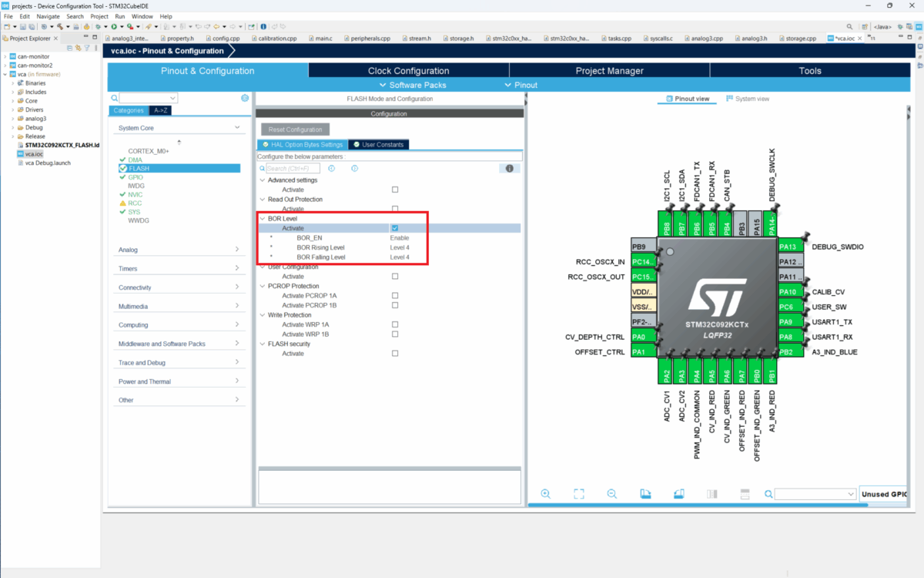Rotate the chip counter-clockwise
Screen dimensions: 924x578
[x=678, y=494]
